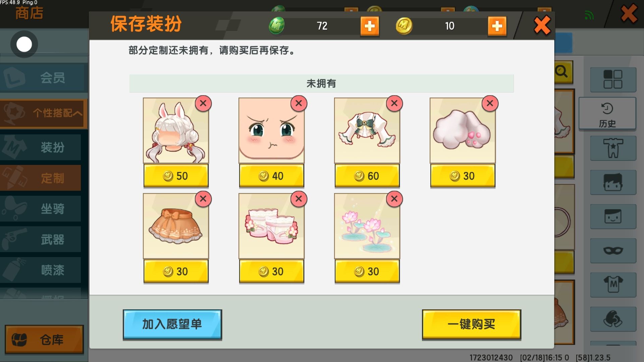Click the search magnifier icon

562,72
